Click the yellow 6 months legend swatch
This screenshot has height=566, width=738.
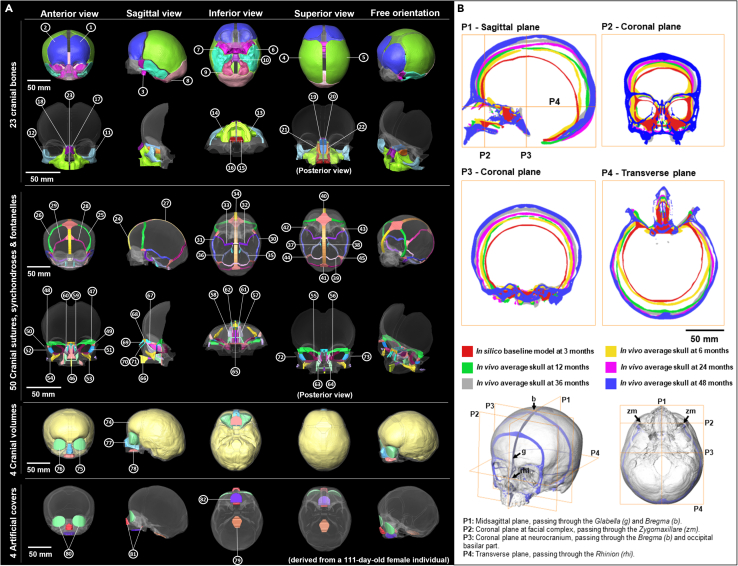point(610,351)
